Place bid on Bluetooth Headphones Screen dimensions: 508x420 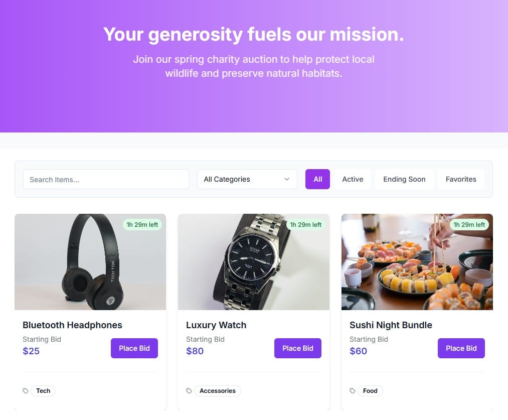click(134, 348)
